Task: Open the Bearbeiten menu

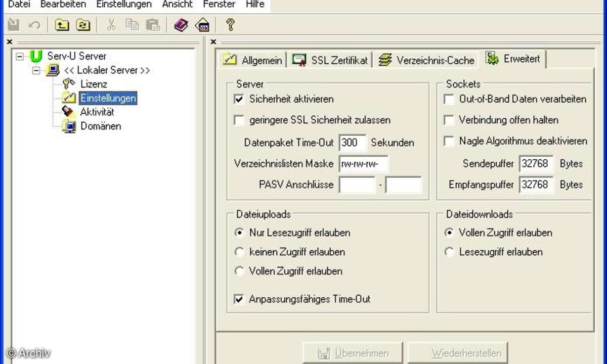Action: click(x=63, y=5)
